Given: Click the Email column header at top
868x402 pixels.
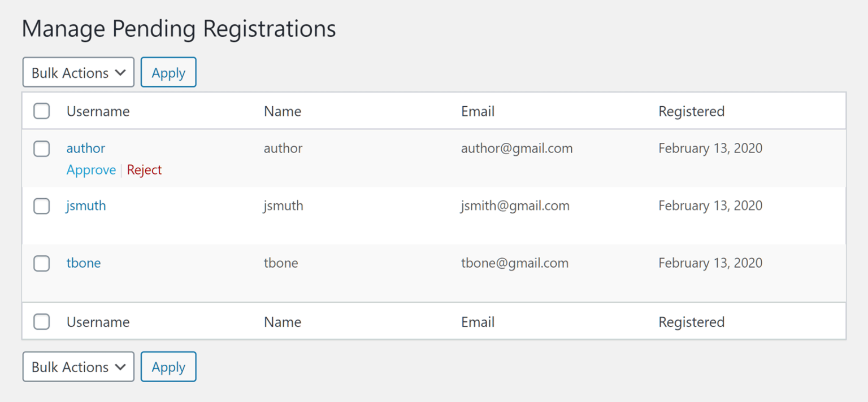Looking at the screenshot, I should (478, 111).
